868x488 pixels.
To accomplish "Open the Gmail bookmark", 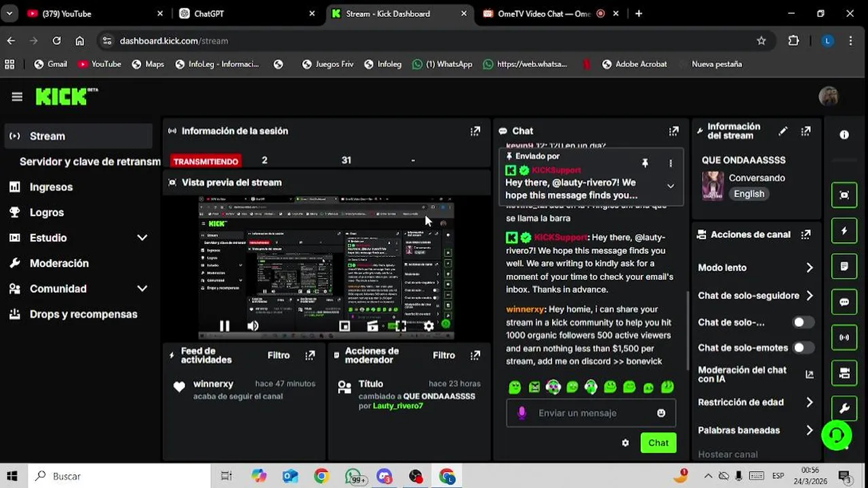I will 50,64.
